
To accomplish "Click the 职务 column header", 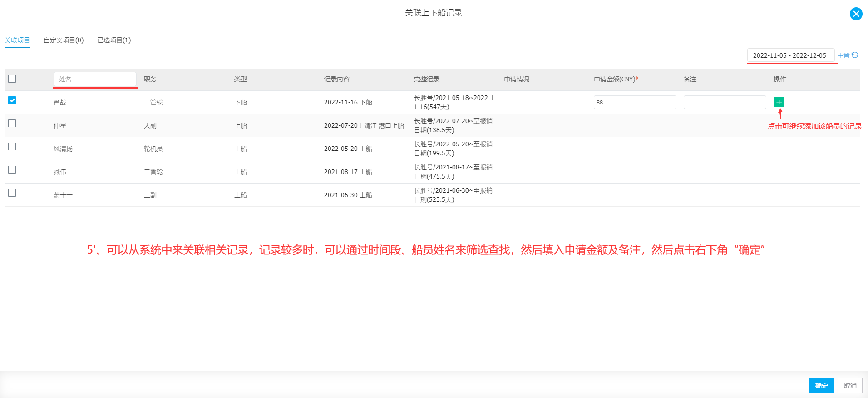I will coord(150,79).
